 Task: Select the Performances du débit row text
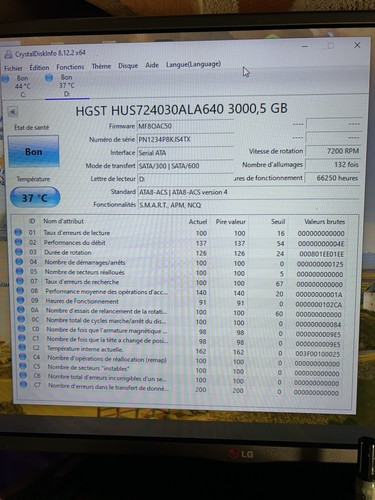(75, 243)
